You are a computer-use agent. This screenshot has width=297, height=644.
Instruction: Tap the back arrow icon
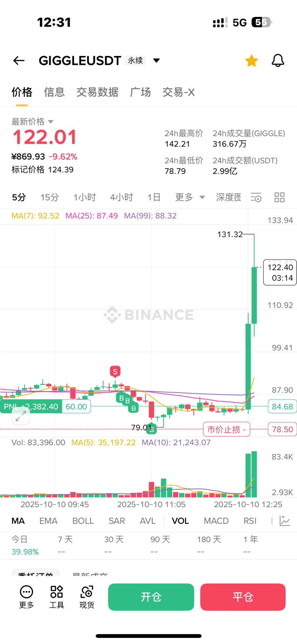pyautogui.click(x=19, y=61)
